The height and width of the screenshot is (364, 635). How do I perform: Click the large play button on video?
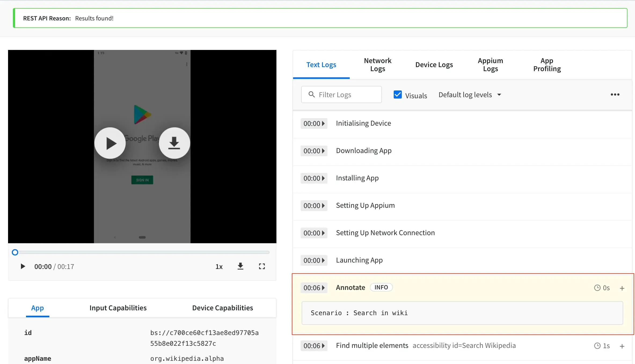pos(110,143)
